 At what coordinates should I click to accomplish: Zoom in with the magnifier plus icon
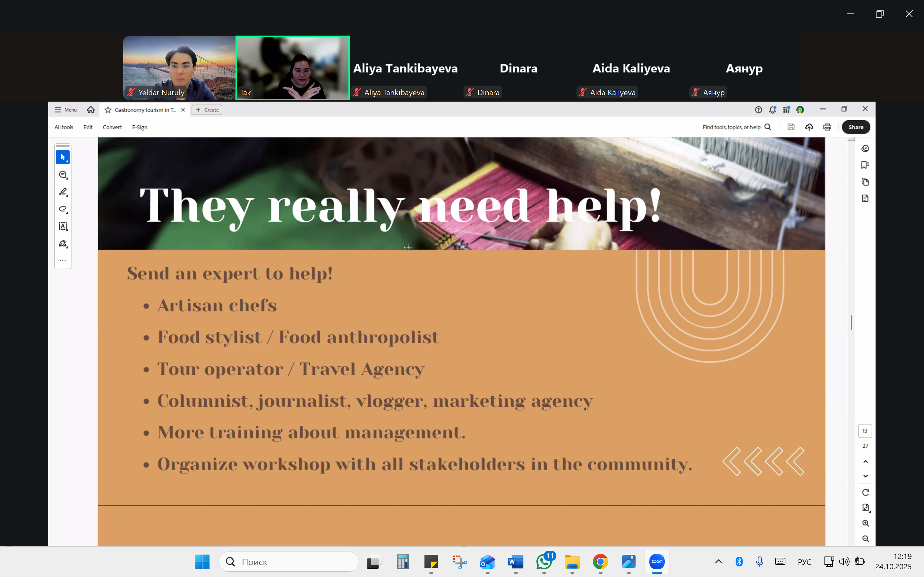click(865, 523)
